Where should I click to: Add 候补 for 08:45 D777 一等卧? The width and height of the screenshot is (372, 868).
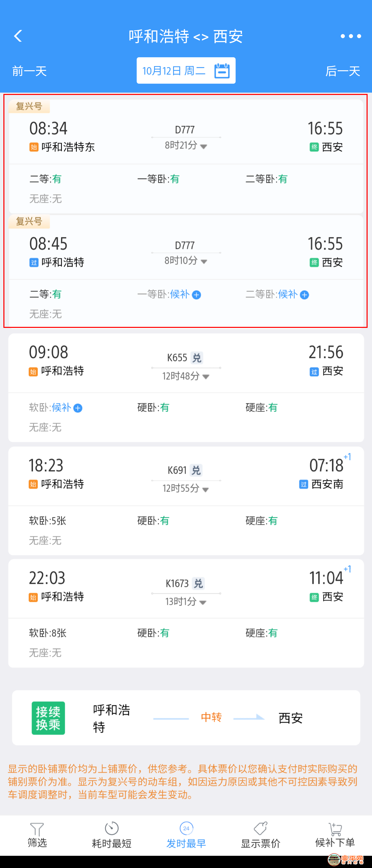[196, 295]
